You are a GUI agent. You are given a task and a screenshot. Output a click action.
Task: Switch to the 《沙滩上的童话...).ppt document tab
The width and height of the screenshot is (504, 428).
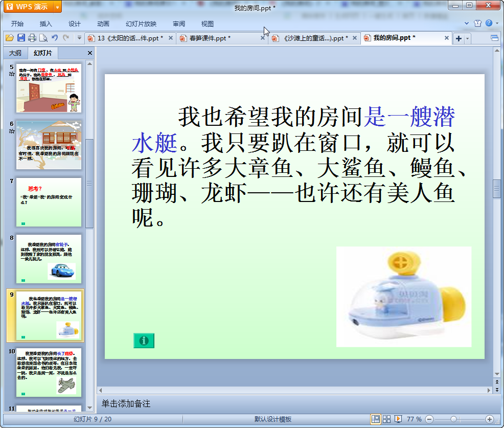[x=313, y=38]
